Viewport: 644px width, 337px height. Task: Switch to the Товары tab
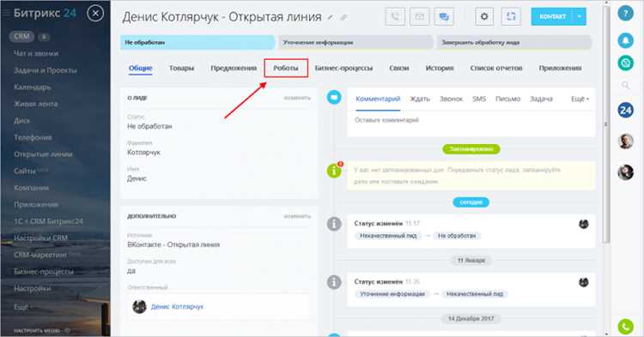point(181,68)
